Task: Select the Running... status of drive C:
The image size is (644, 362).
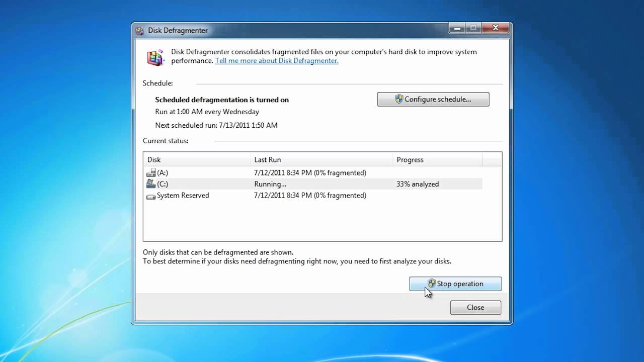Action: click(x=270, y=184)
